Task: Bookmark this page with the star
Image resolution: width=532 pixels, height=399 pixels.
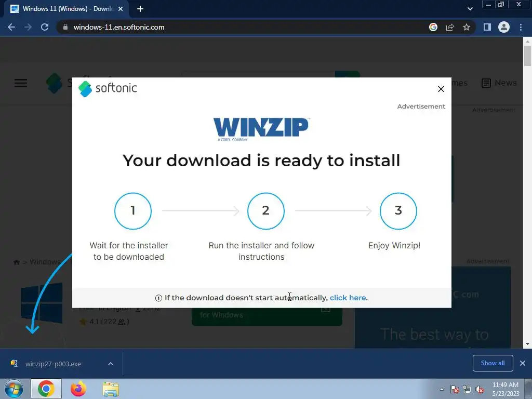Action: point(467,27)
